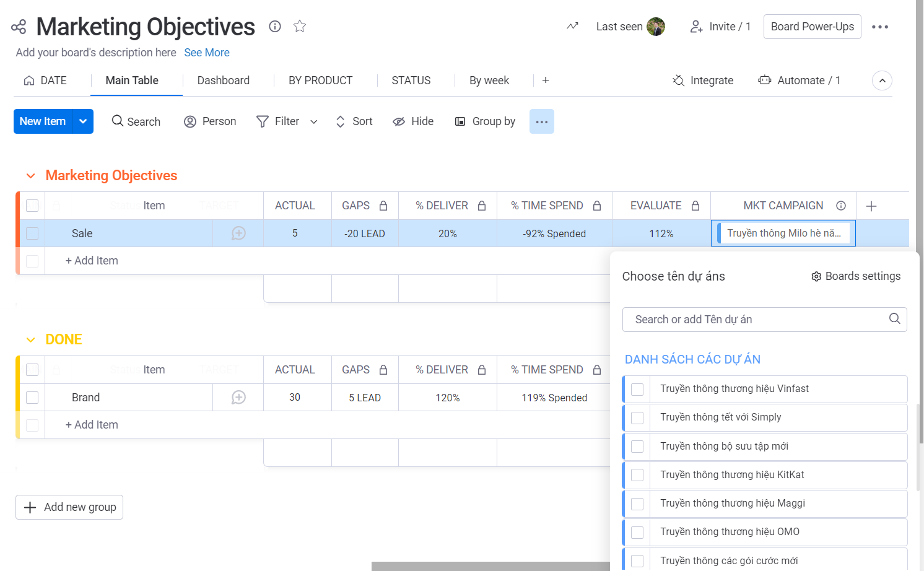Click the Hide columns eye icon
The height and width of the screenshot is (571, 924).
coord(398,121)
